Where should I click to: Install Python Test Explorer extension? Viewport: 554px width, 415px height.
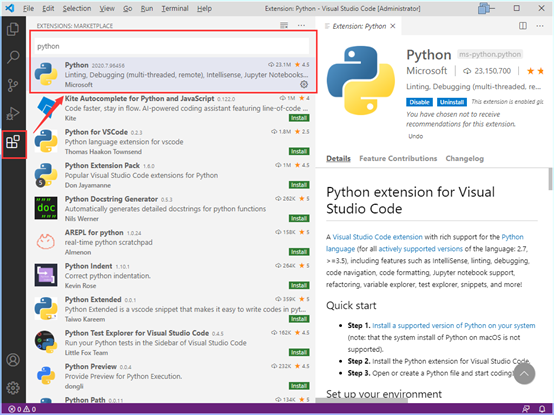click(299, 352)
